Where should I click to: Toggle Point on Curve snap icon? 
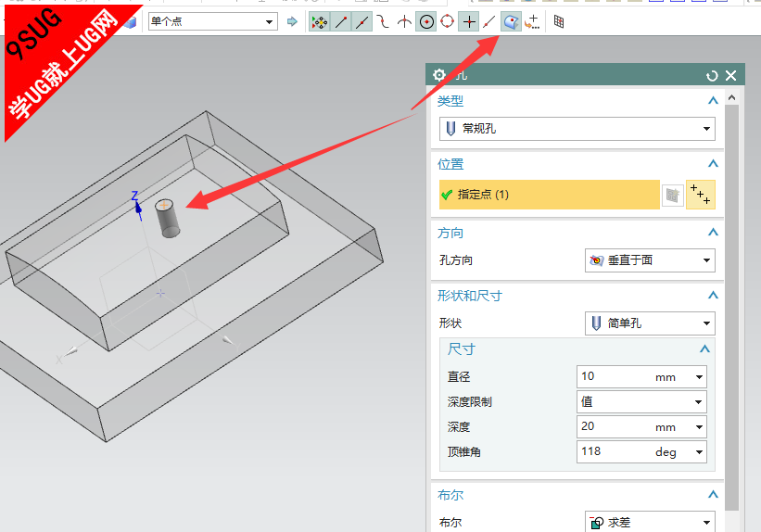click(489, 22)
